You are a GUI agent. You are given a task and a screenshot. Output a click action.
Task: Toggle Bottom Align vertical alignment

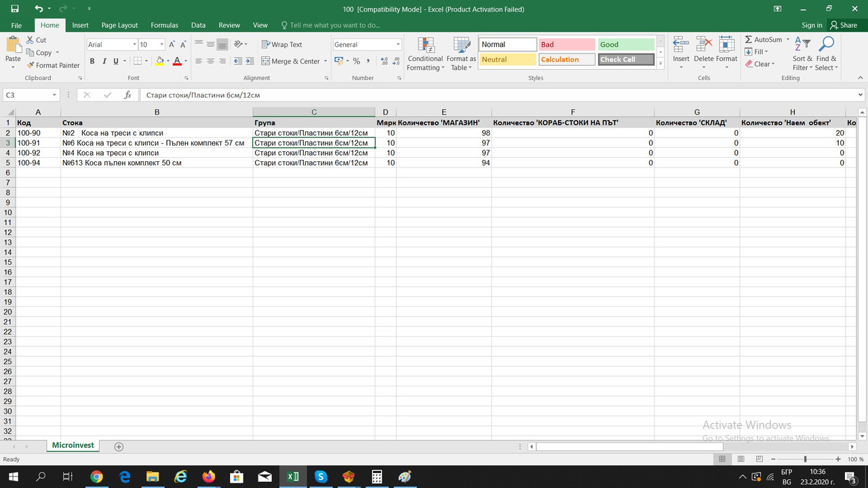(222, 45)
